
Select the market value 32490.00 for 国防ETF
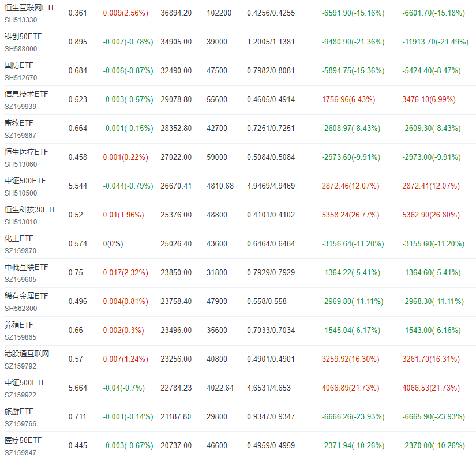176,71
